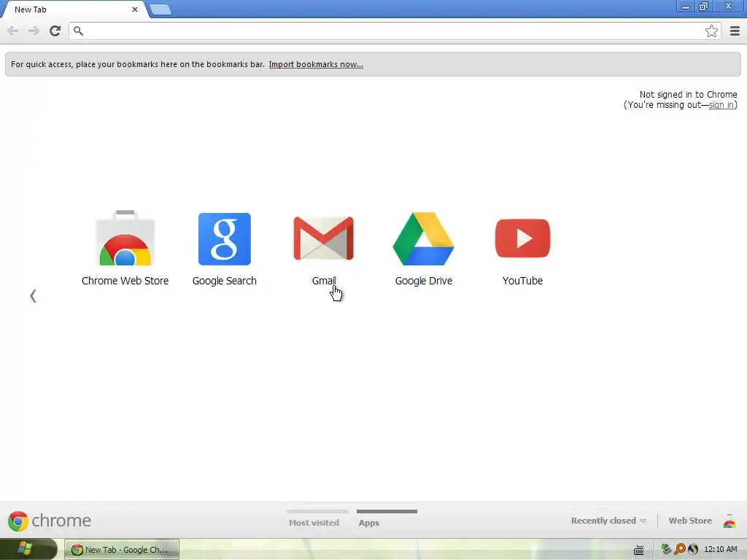Image resolution: width=747 pixels, height=560 pixels.
Task: Click the search magnifier in the omnibox
Action: 78,31
